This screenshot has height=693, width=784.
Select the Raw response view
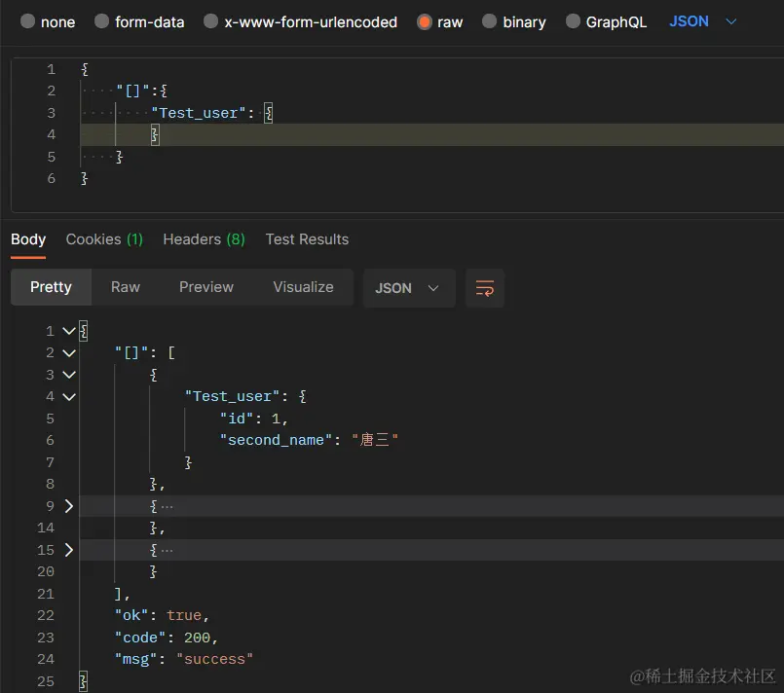[x=126, y=287]
